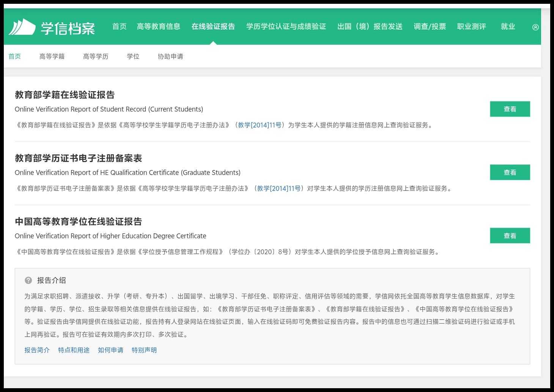This screenshot has height=392, width=554.
Task: Click 查看 for 教育部学历证书电子注册备案表
Action: coord(510,173)
